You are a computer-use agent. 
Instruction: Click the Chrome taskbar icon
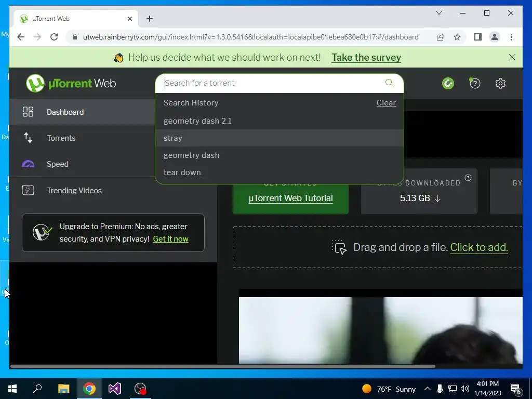point(89,389)
